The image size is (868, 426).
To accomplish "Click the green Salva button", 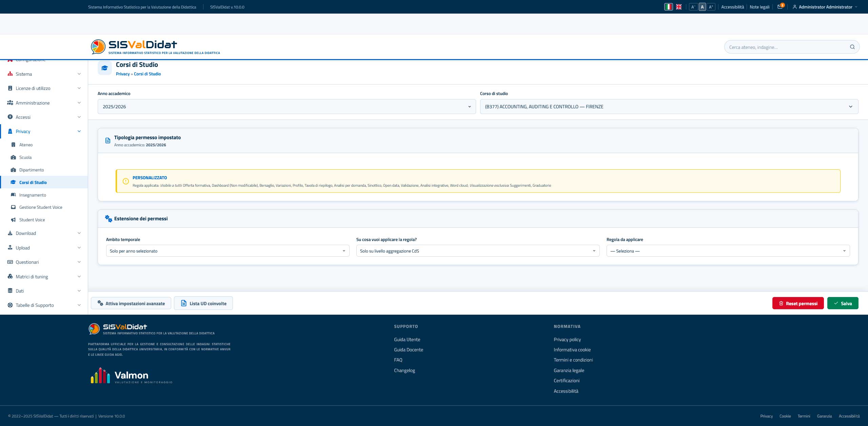I will tap(843, 303).
